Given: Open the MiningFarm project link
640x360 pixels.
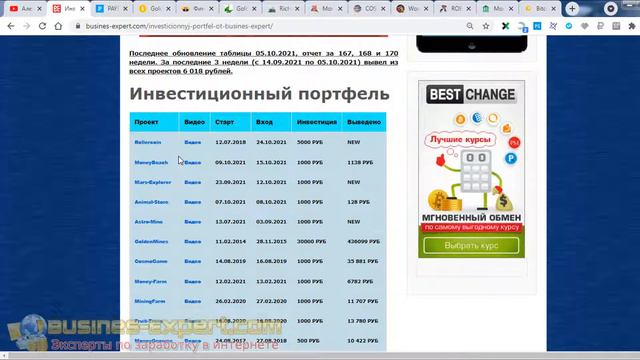Looking at the screenshot, I should pos(150,301).
